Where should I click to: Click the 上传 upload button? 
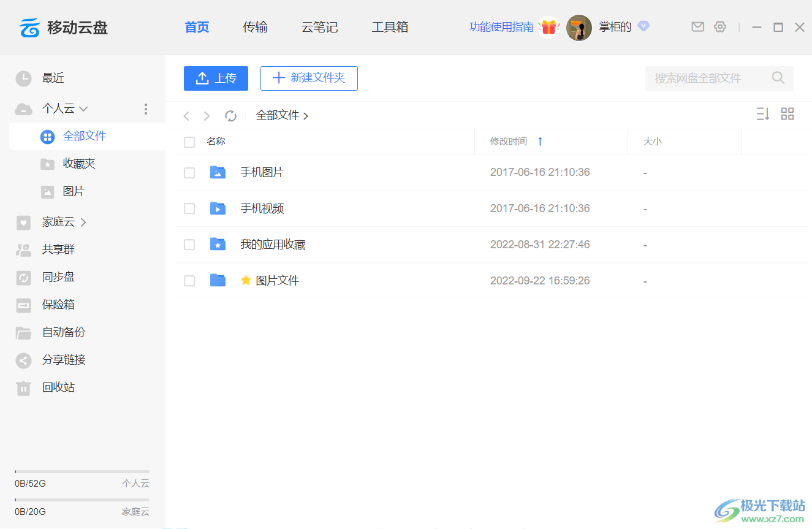click(x=216, y=78)
